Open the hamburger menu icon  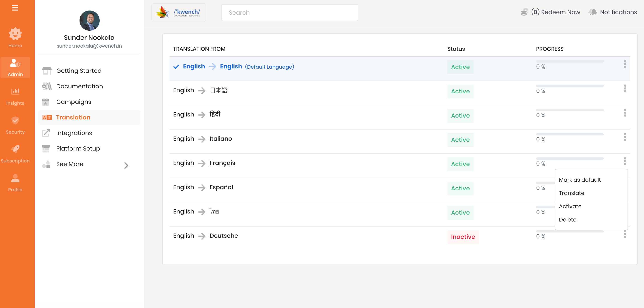coord(15,8)
